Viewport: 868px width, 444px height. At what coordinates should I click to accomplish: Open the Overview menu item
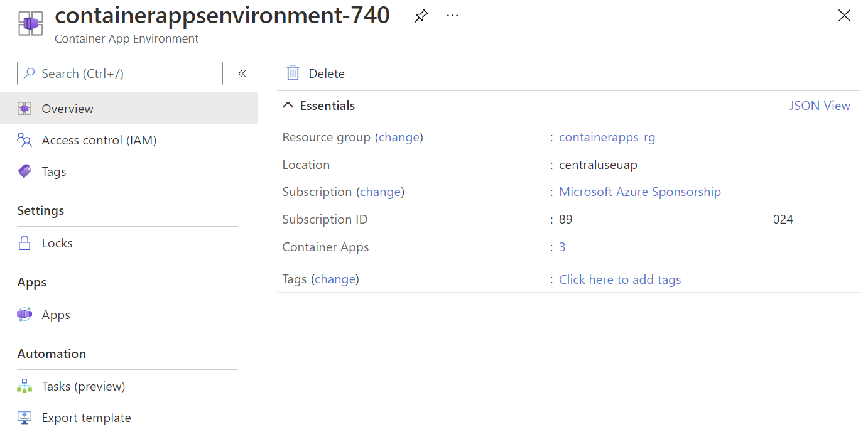(x=129, y=109)
